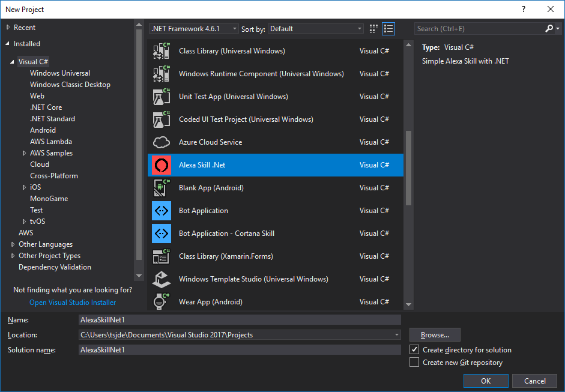Select the Azure Cloud Service cloud icon
565x392 pixels.
pyautogui.click(x=162, y=142)
